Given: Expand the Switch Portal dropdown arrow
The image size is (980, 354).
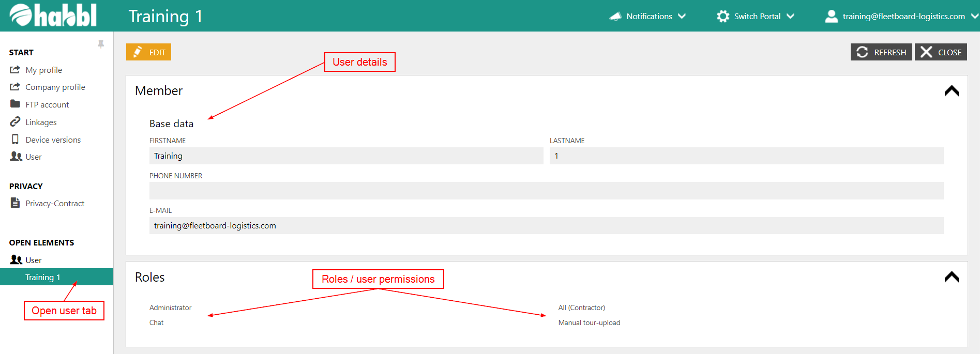Looking at the screenshot, I should click(x=790, y=16).
